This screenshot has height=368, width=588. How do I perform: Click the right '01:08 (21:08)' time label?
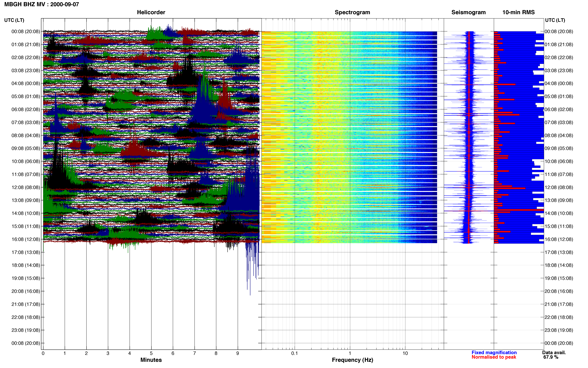point(559,45)
